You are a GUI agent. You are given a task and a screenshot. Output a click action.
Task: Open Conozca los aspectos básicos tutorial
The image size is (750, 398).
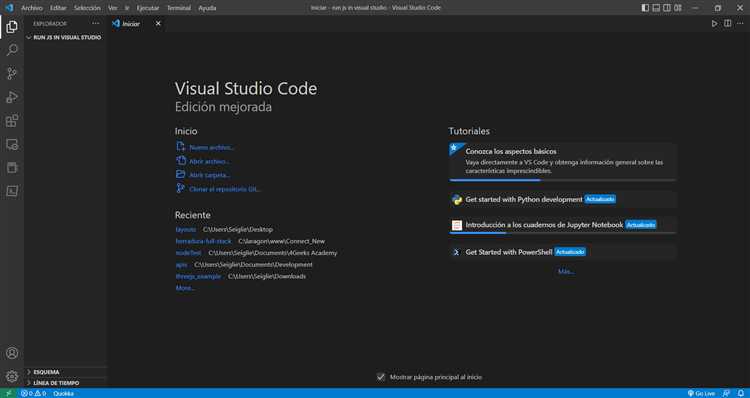tap(562, 161)
